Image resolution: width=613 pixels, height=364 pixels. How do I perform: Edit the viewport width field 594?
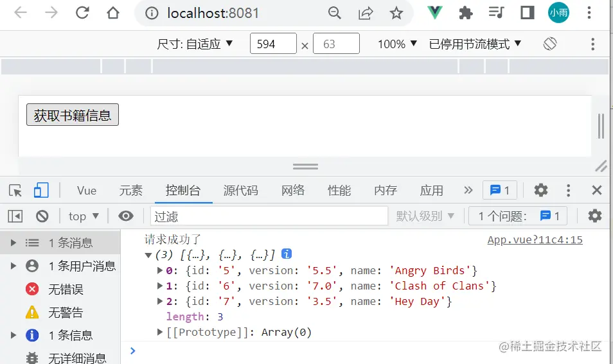click(x=273, y=44)
